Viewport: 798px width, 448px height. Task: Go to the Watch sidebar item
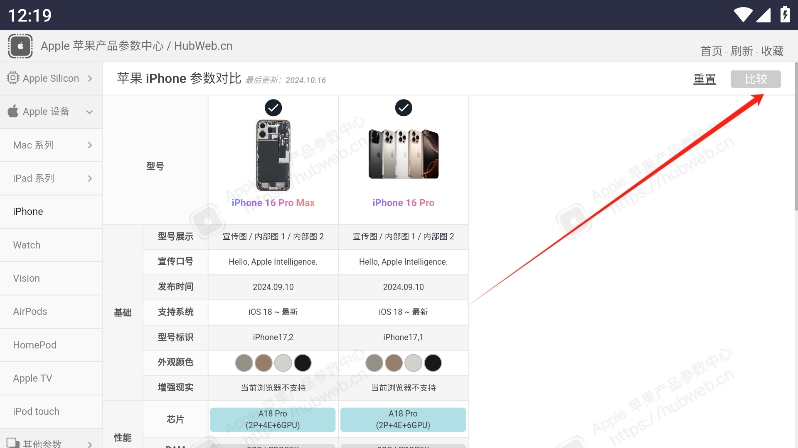pyautogui.click(x=51, y=245)
